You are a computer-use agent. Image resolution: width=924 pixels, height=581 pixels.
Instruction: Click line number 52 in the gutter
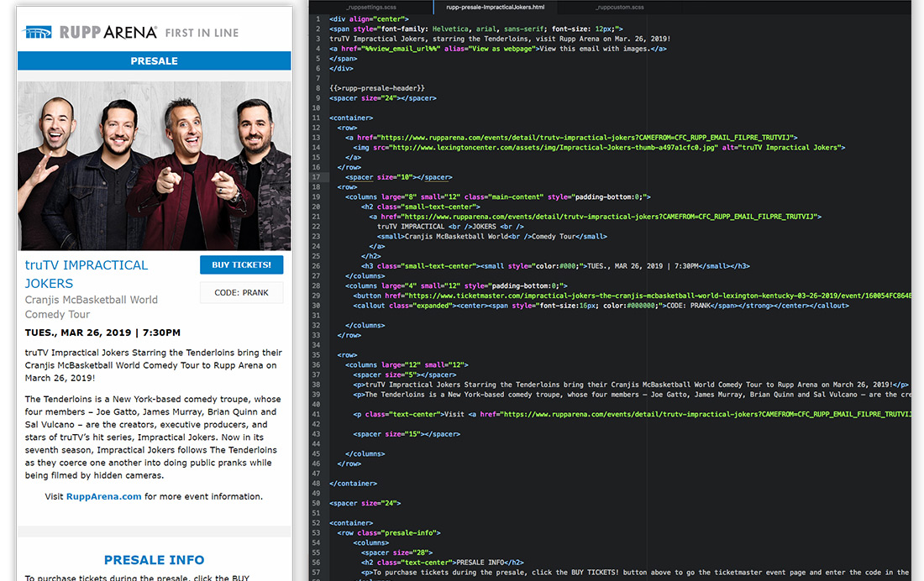click(317, 523)
